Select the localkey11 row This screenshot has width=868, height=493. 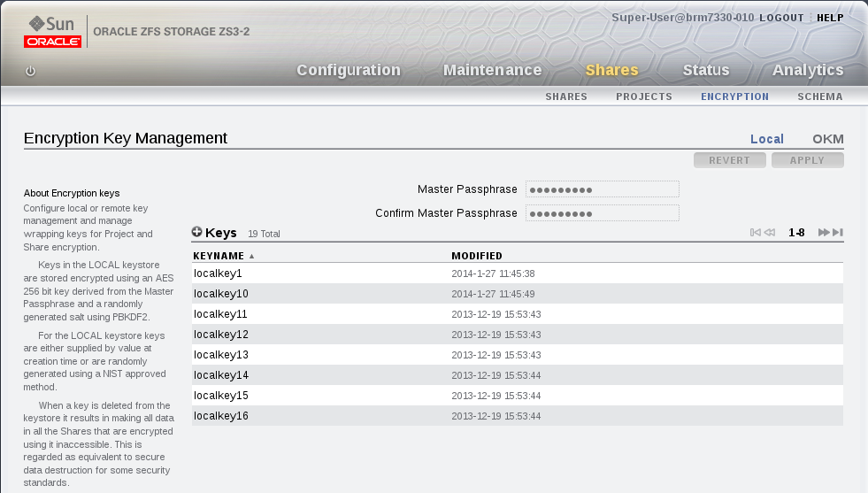(x=517, y=314)
